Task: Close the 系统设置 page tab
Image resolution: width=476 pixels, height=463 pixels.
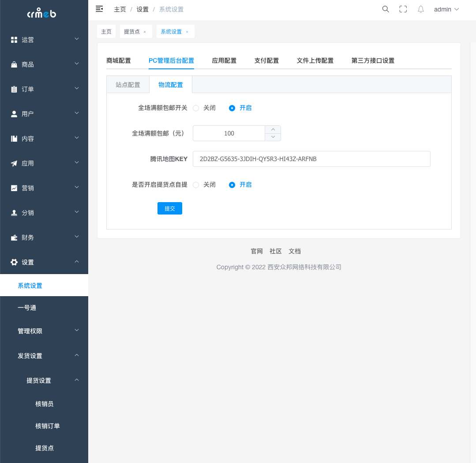Action: tap(187, 32)
